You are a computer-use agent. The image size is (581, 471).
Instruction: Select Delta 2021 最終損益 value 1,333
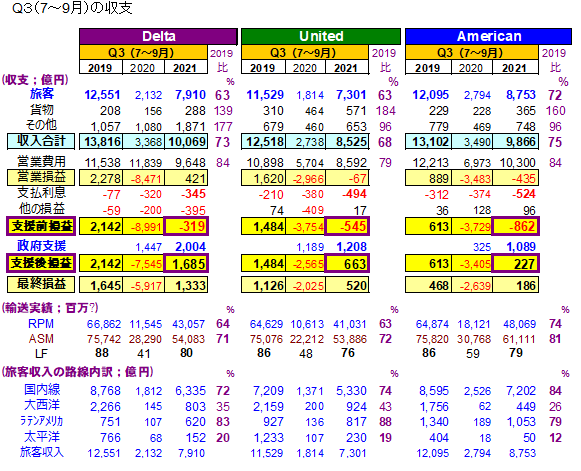tap(186, 285)
